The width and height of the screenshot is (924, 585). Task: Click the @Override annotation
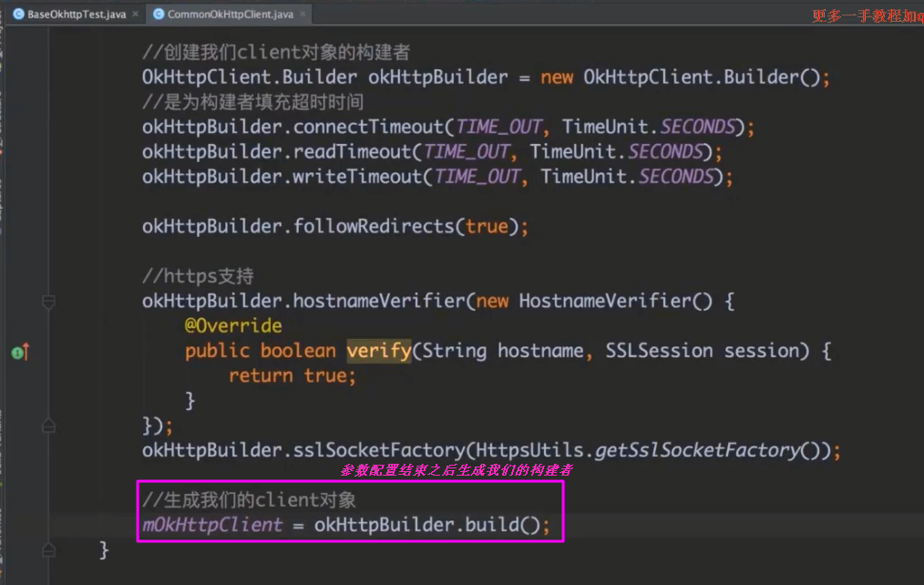(x=233, y=326)
